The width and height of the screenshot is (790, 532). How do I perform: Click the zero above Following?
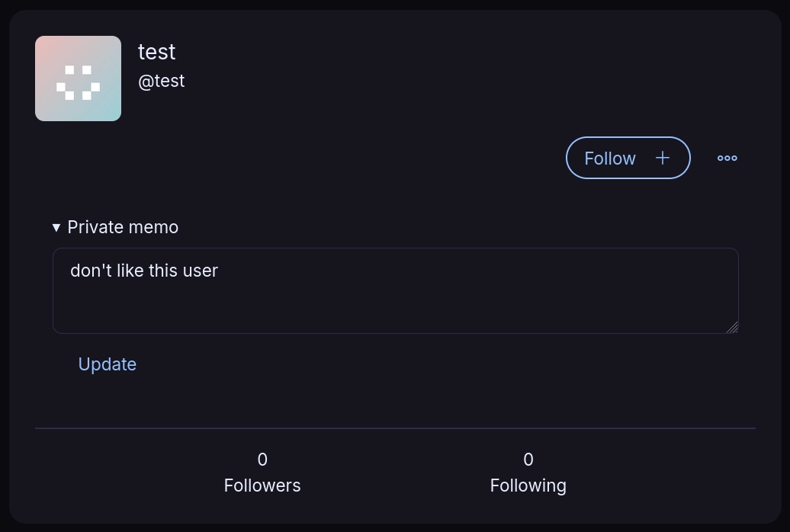pos(528,460)
